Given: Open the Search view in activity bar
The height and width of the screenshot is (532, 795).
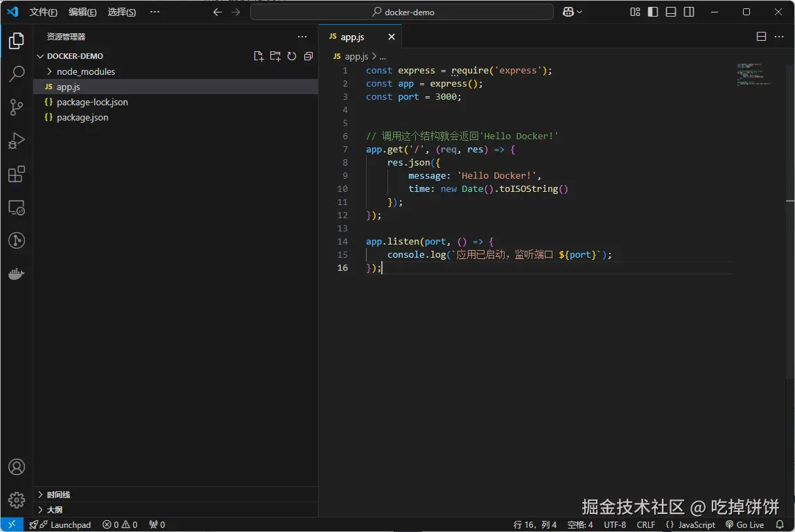Looking at the screenshot, I should point(17,74).
